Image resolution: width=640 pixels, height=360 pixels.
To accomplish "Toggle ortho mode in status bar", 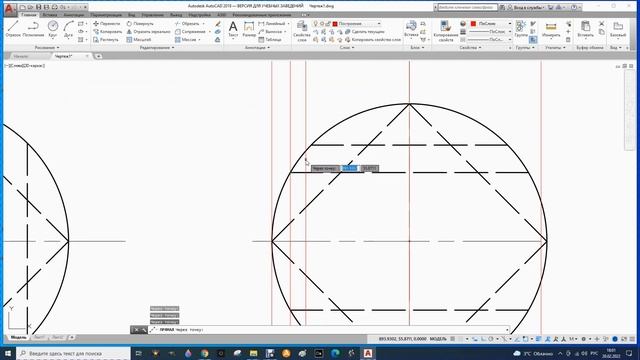I will click(x=483, y=339).
